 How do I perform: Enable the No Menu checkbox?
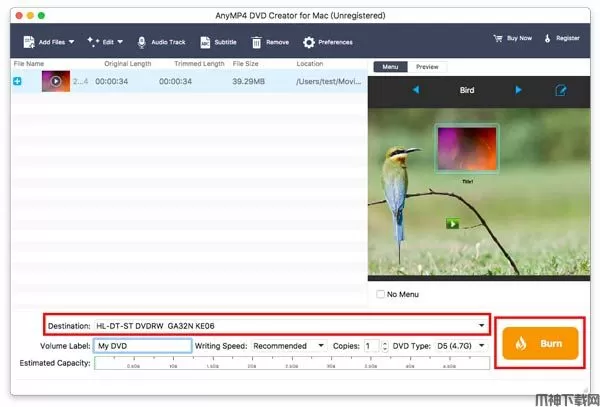pyautogui.click(x=380, y=294)
